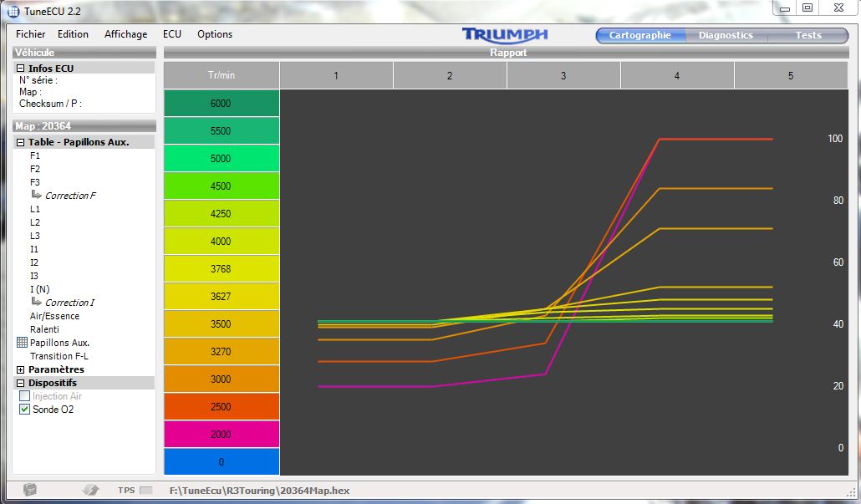Viewport: 861px width, 504px height.
Task: Collapse the Infos ECU section
Action: coord(20,69)
